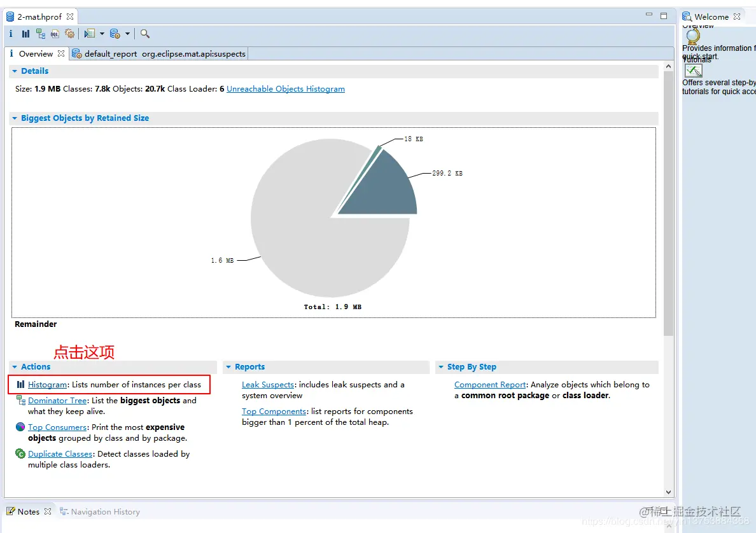
Task: Open the Duplicate Classes link
Action: (60, 454)
